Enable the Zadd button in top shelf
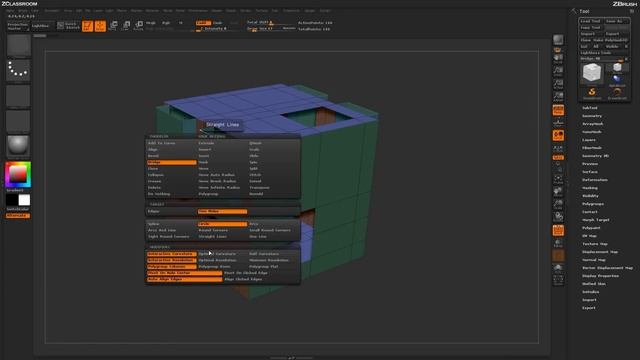Screen dimensions: 640x360 point(203,23)
